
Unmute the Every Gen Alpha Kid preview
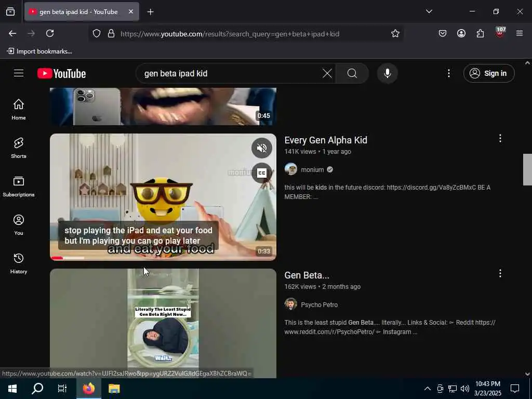[262, 148]
